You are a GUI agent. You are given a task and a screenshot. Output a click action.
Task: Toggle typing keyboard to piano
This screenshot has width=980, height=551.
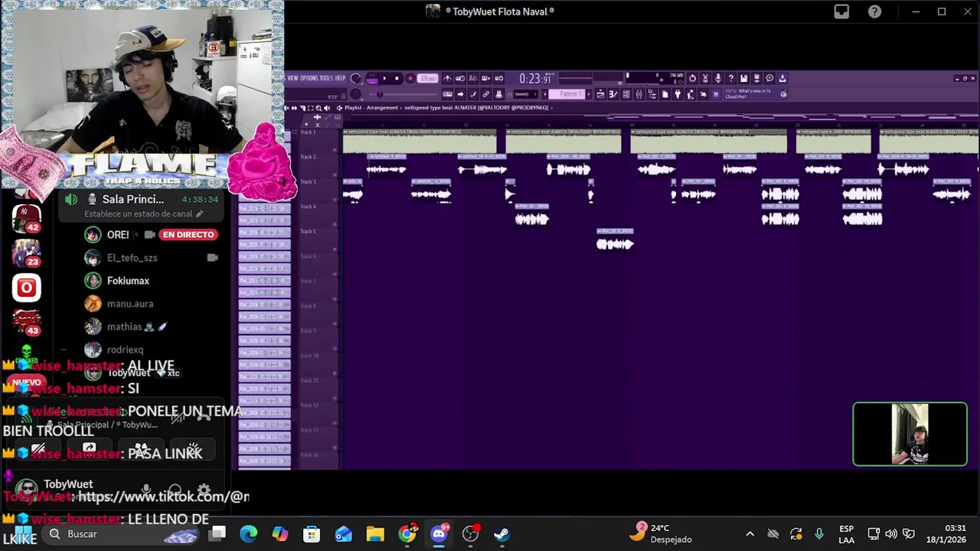448,94
